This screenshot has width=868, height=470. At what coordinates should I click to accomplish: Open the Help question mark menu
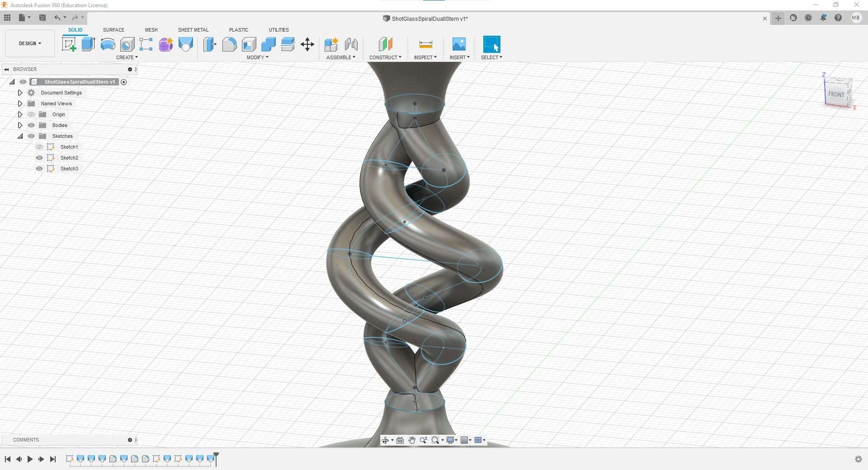(838, 18)
